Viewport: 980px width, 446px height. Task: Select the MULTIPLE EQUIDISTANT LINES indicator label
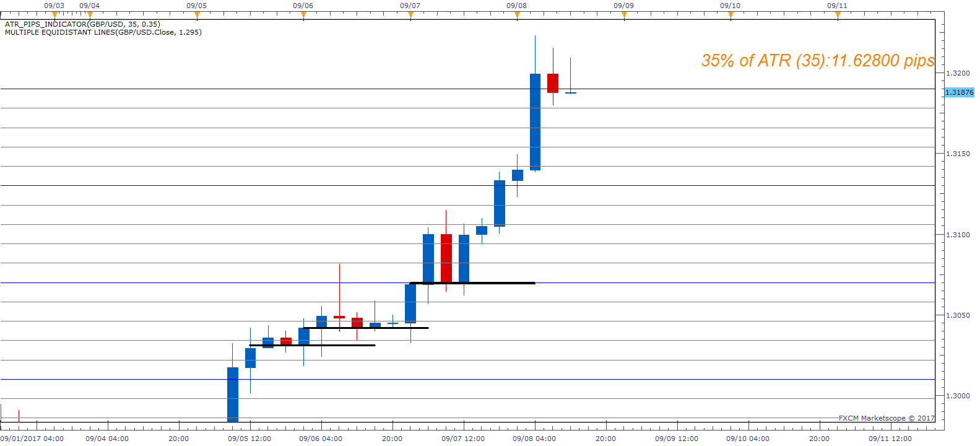click(103, 32)
